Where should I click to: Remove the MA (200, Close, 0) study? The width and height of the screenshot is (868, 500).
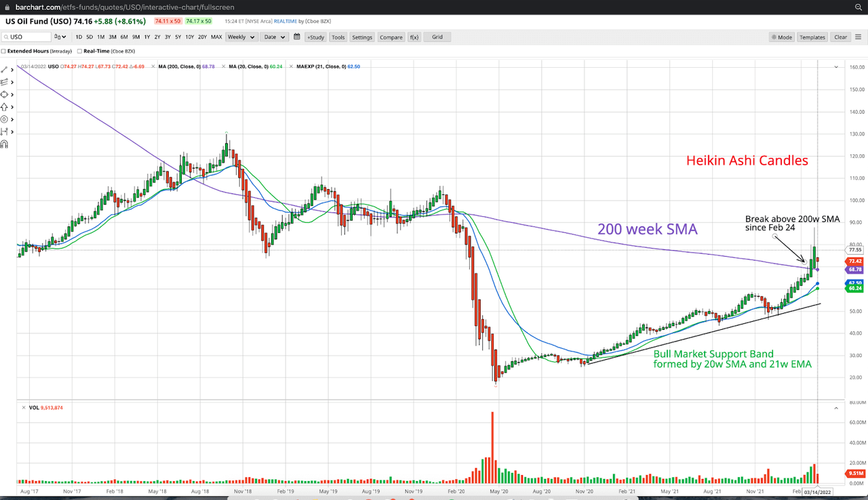click(x=153, y=66)
